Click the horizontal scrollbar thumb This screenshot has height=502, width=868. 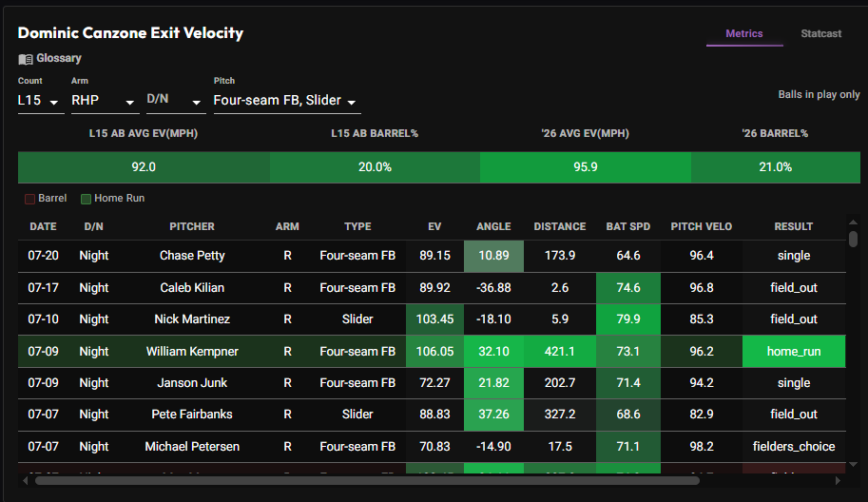367,481
